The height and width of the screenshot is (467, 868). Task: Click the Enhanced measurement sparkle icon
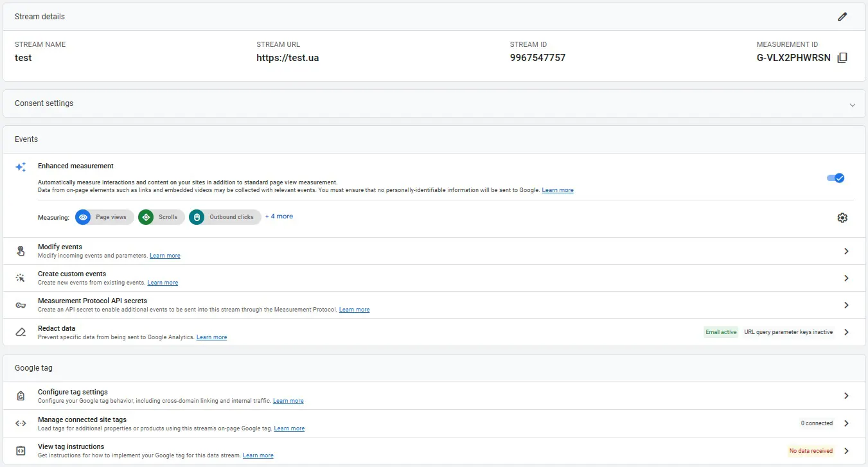(x=21, y=167)
